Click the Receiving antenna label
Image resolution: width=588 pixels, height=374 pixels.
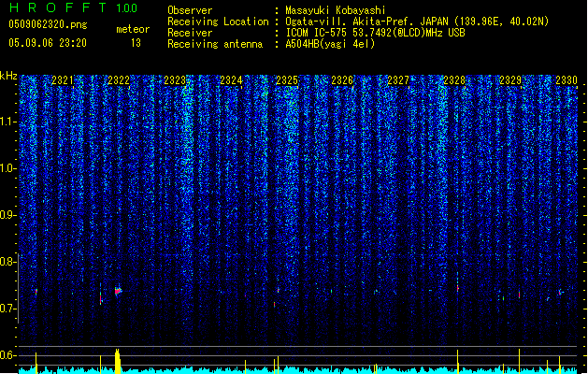(215, 44)
